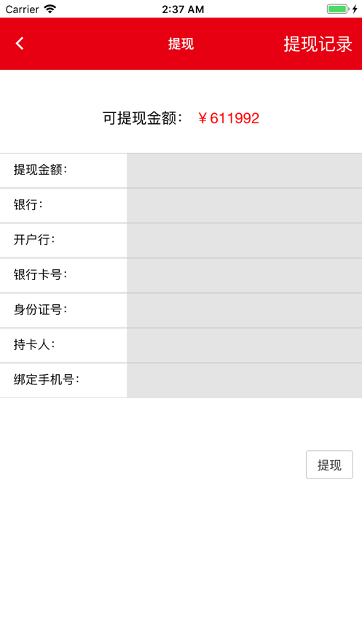Viewport: 362px width, 644px height.
Task: Submit using the 提现 button at the bottom
Action: coord(329,465)
